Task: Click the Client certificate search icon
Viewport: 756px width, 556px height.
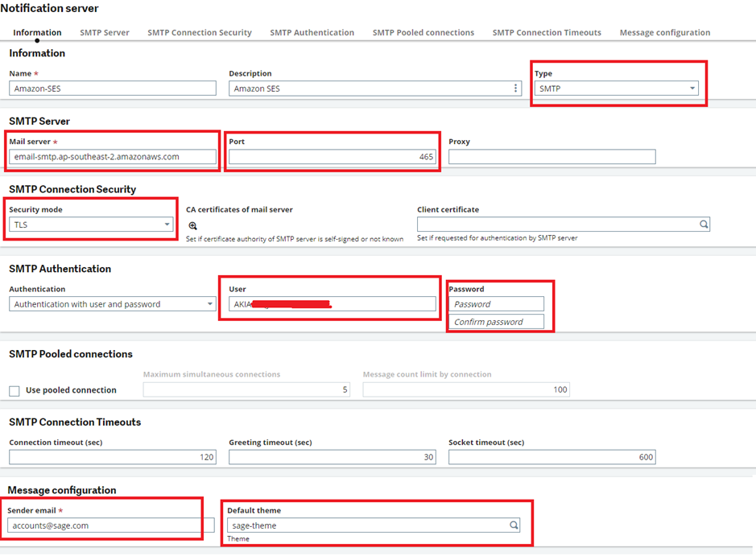Action: click(x=704, y=224)
